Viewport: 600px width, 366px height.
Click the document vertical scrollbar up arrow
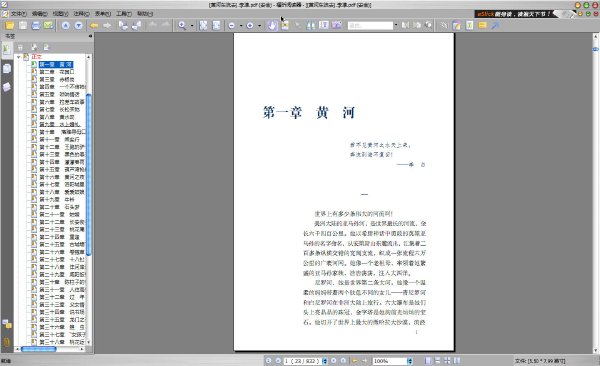point(595,36)
